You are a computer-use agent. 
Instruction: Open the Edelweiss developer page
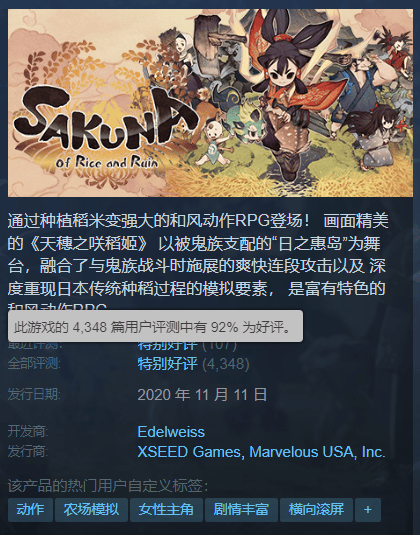click(171, 432)
